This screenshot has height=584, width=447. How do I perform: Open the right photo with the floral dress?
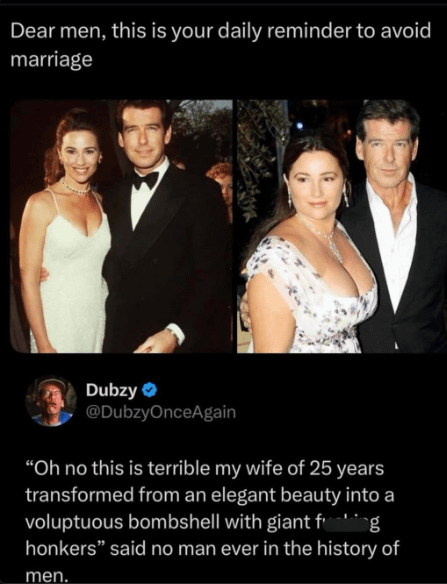(342, 226)
